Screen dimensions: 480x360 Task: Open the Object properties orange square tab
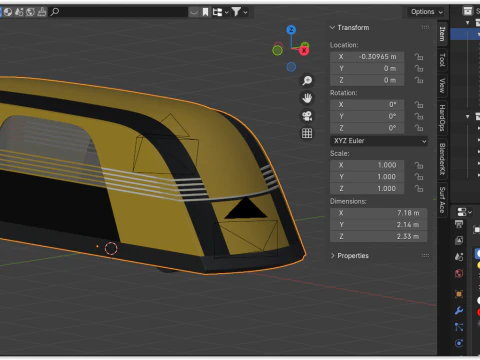(x=459, y=294)
